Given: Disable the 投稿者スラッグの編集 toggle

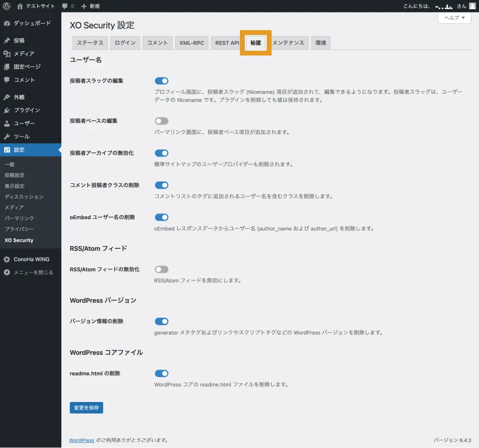Looking at the screenshot, I should [x=161, y=81].
